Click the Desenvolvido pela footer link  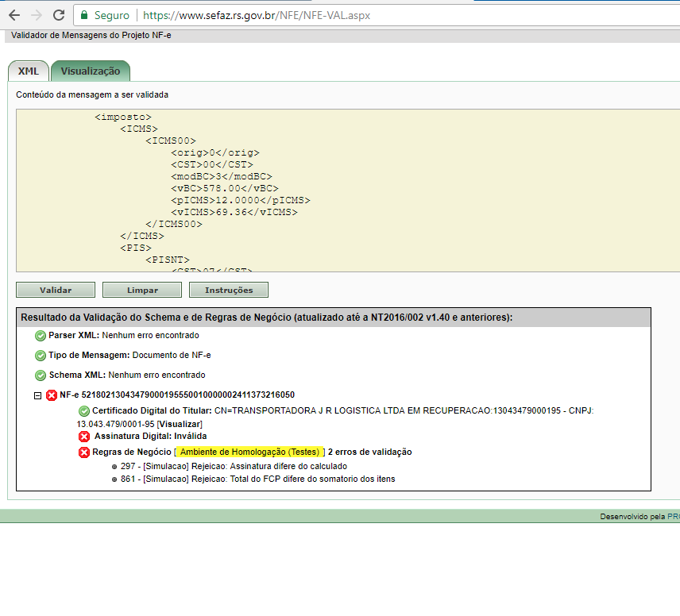673,516
